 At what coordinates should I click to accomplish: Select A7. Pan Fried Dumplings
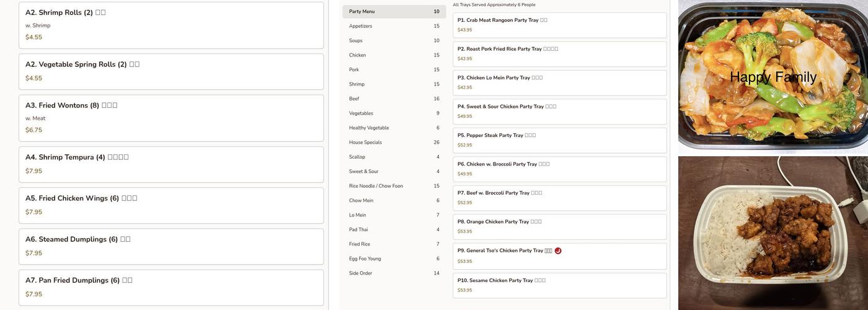(171, 287)
